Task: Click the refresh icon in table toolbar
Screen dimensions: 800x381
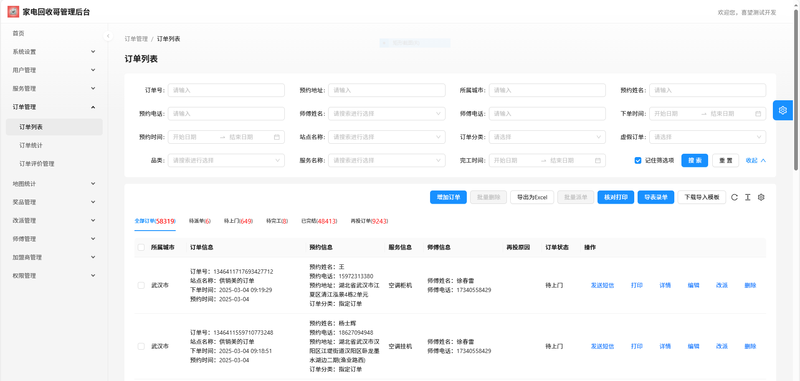Action: [734, 197]
